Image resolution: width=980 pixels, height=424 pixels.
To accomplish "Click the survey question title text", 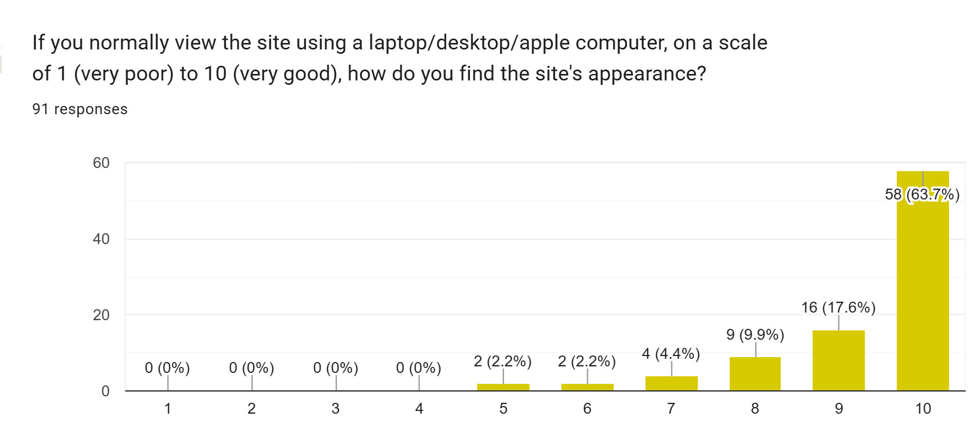I will (x=399, y=58).
